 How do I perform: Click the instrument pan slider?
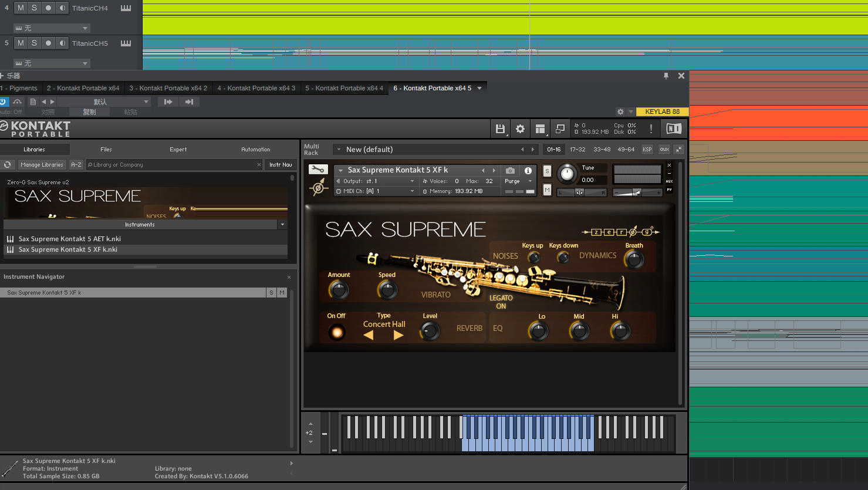(582, 192)
